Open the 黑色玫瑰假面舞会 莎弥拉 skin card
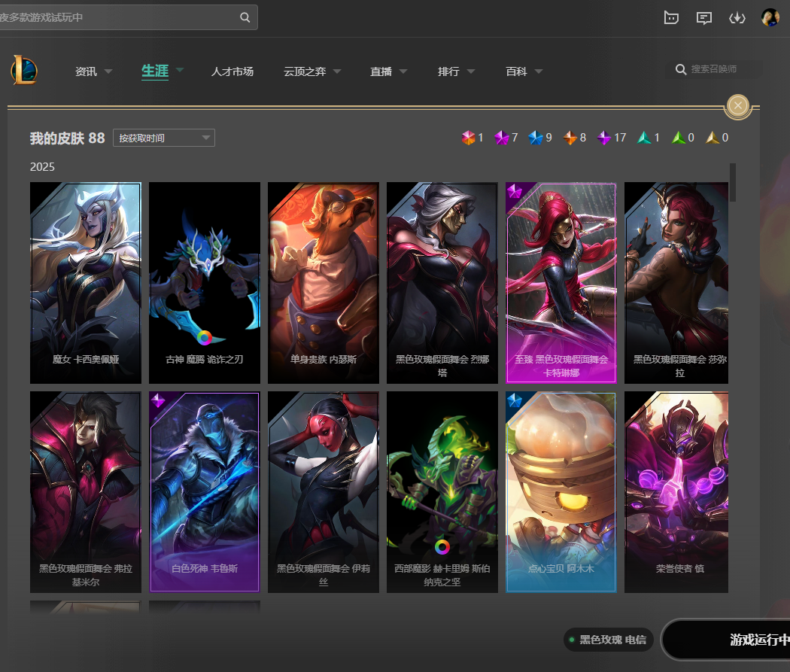Screen dimensions: 790x672 [676, 283]
